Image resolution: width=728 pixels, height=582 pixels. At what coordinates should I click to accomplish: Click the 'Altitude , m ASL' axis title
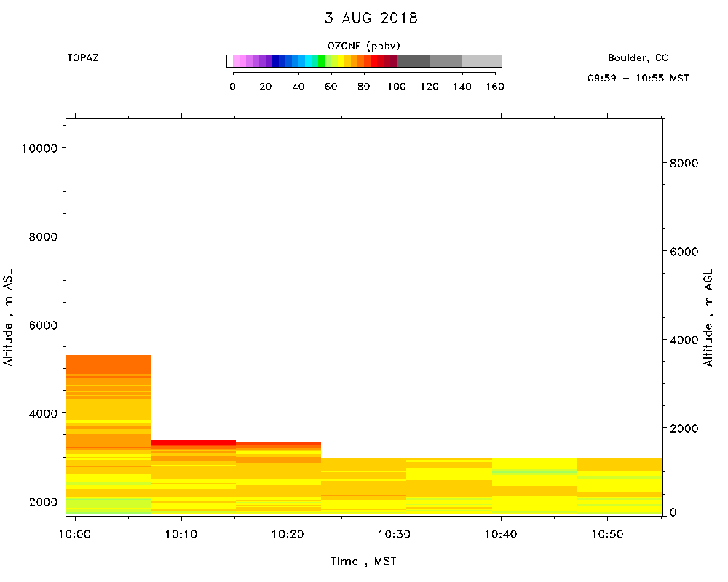point(8,317)
